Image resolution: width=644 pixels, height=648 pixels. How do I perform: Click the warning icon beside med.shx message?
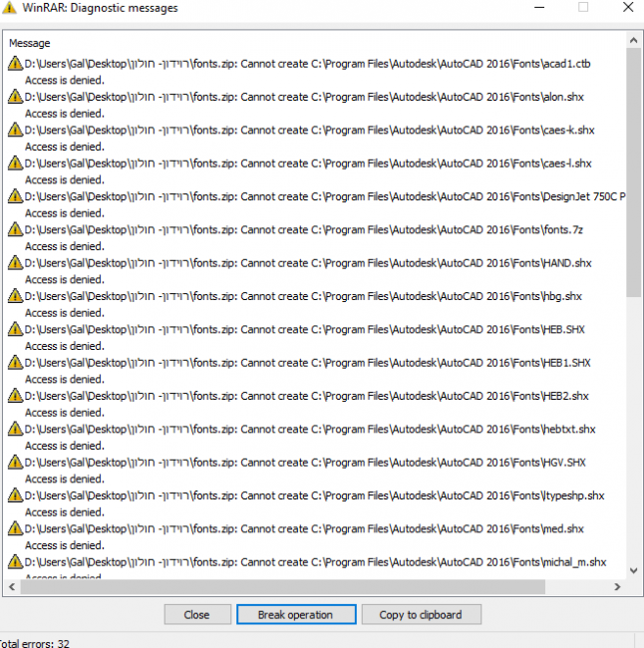tap(15, 528)
